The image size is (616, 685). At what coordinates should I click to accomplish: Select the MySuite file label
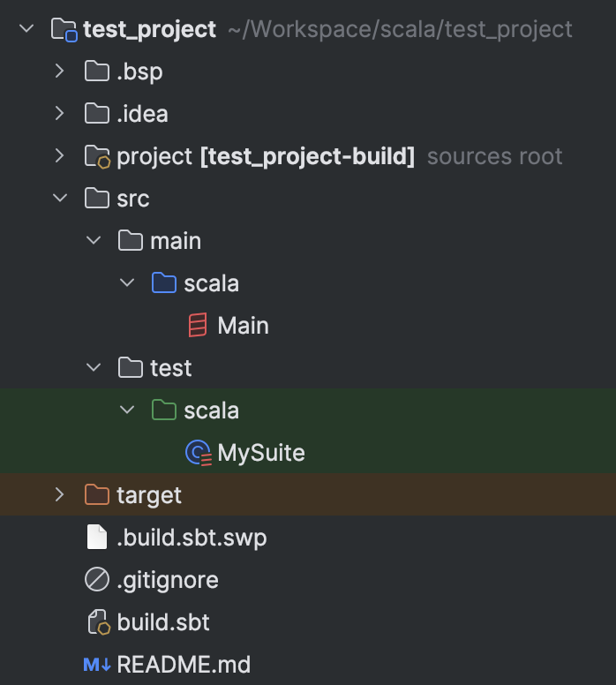pos(261,453)
